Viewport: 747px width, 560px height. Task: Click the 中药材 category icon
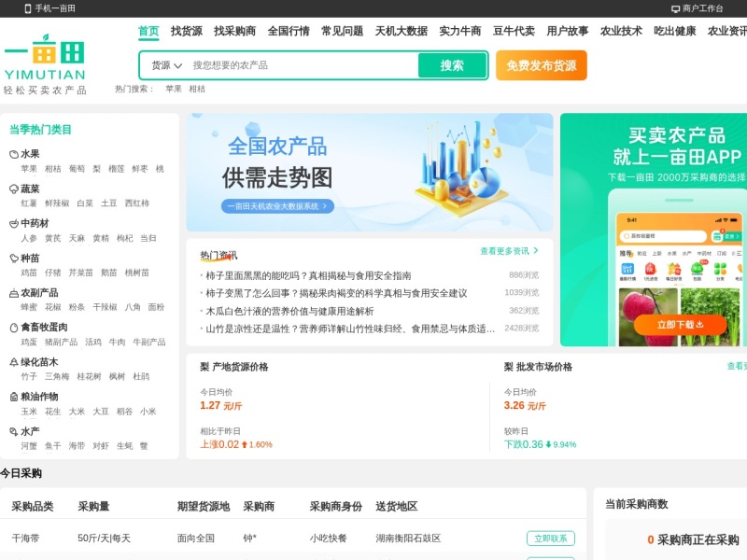pos(14,224)
